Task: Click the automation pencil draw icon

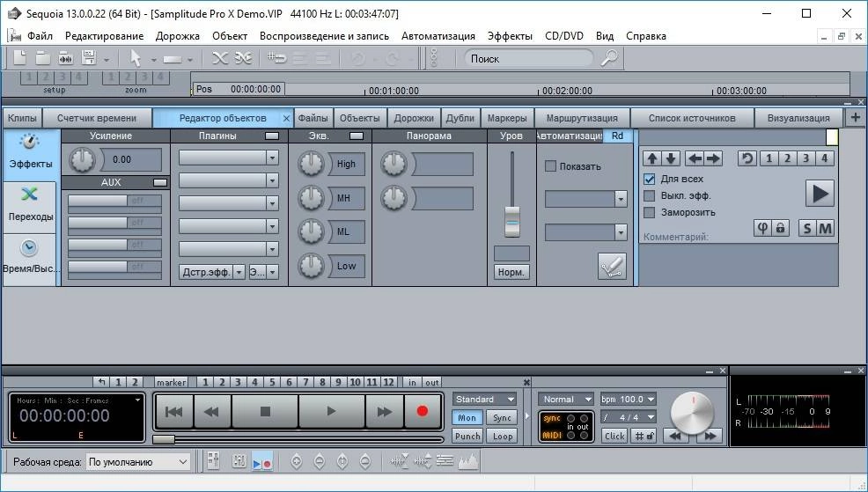Action: point(612,266)
